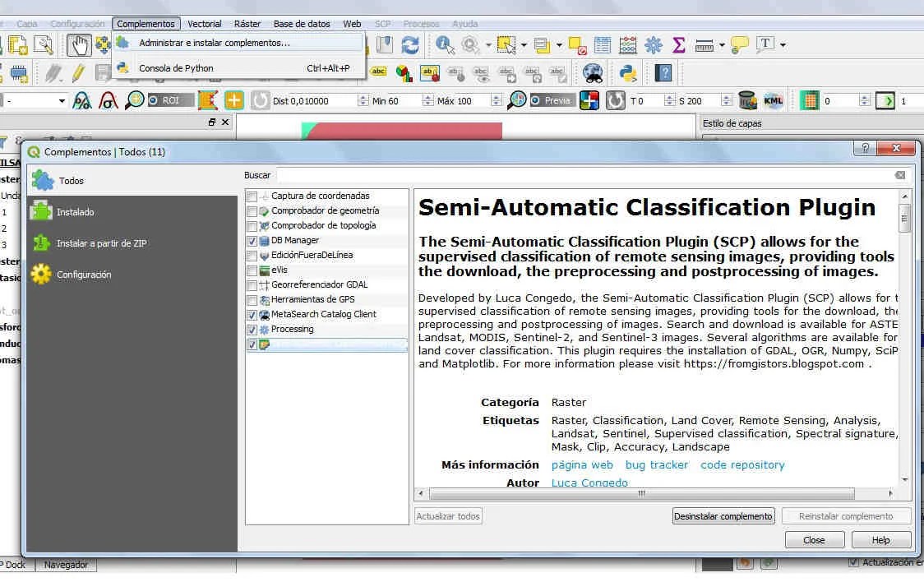Open the Complementos menu

tap(146, 24)
